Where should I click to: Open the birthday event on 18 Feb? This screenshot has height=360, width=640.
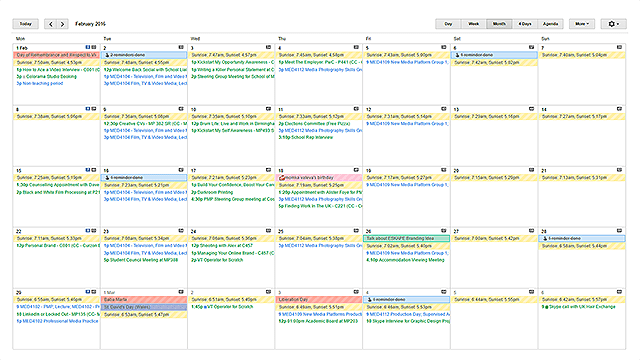(x=319, y=178)
